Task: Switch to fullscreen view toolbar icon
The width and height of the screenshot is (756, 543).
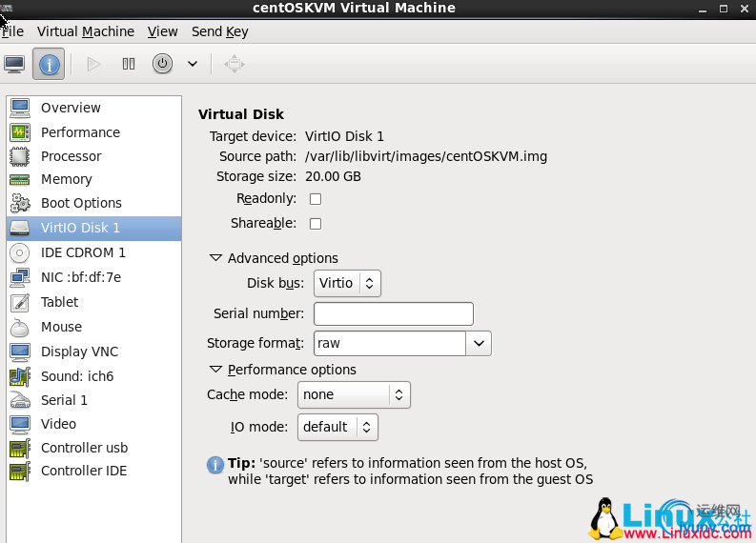Action: click(235, 64)
